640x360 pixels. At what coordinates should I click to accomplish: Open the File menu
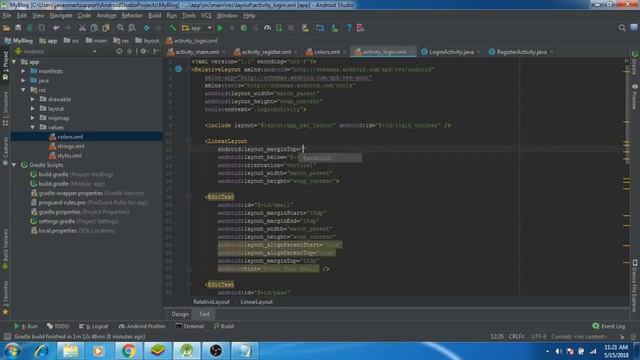(7, 16)
